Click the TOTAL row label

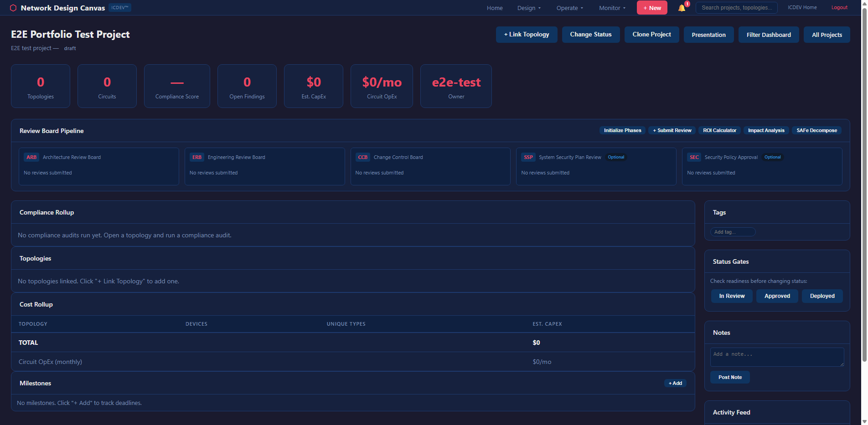[x=28, y=343]
